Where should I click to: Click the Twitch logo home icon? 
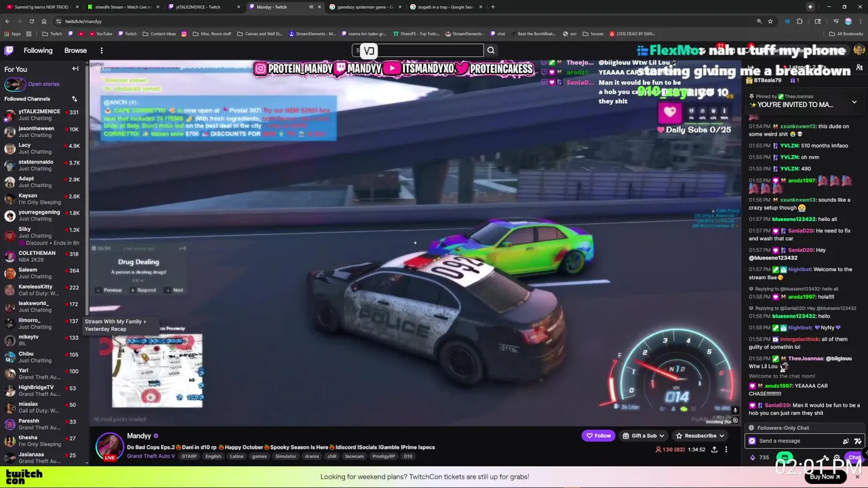coord(9,50)
